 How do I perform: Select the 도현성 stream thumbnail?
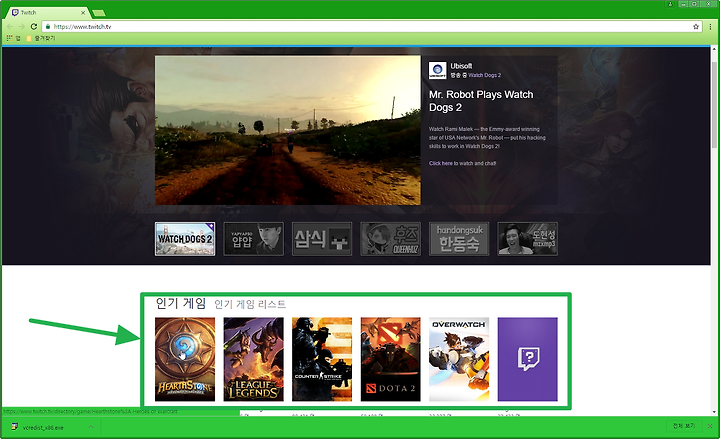(x=528, y=239)
